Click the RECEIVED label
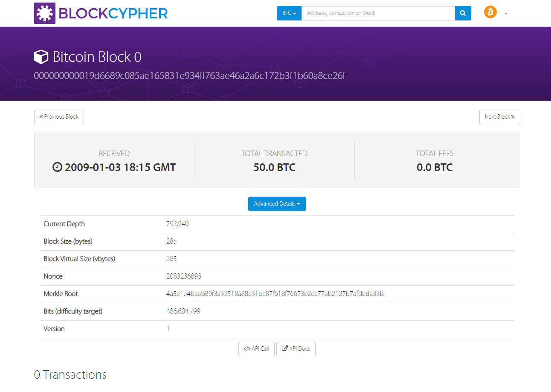This screenshot has width=551, height=392. [x=114, y=154]
